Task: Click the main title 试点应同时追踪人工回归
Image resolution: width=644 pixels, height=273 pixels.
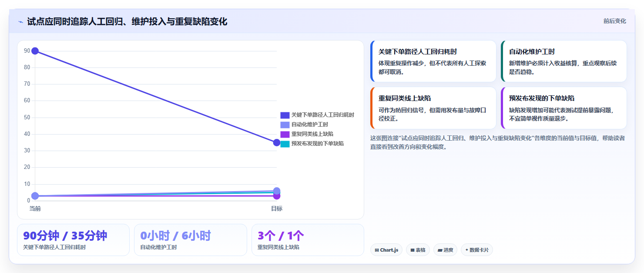Action: tap(127, 22)
